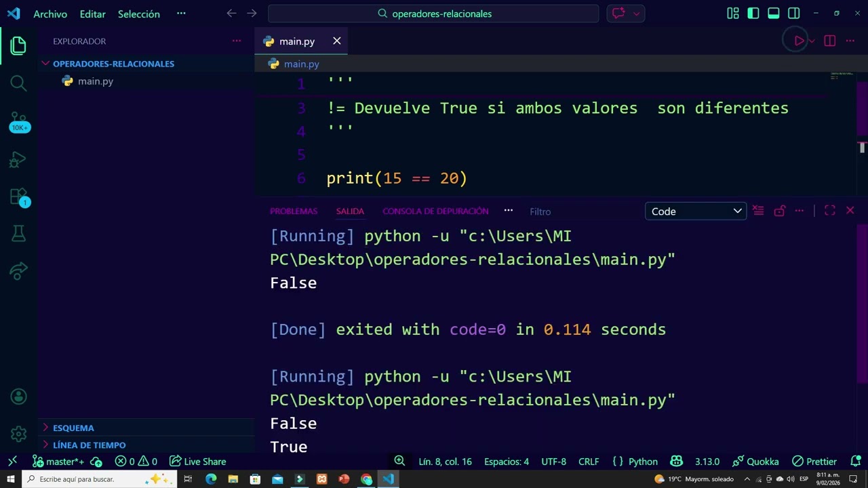Open the Code output channel dropdown
Viewport: 868px width, 488px height.
[696, 211]
